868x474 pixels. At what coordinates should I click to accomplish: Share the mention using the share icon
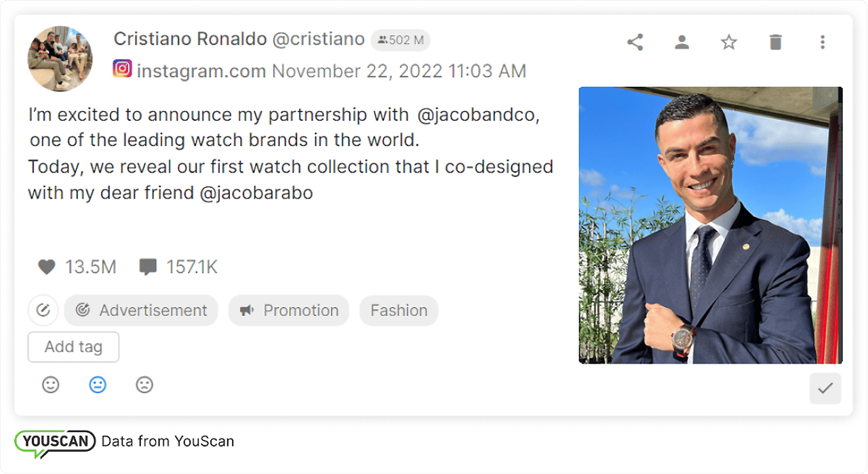pyautogui.click(x=635, y=41)
